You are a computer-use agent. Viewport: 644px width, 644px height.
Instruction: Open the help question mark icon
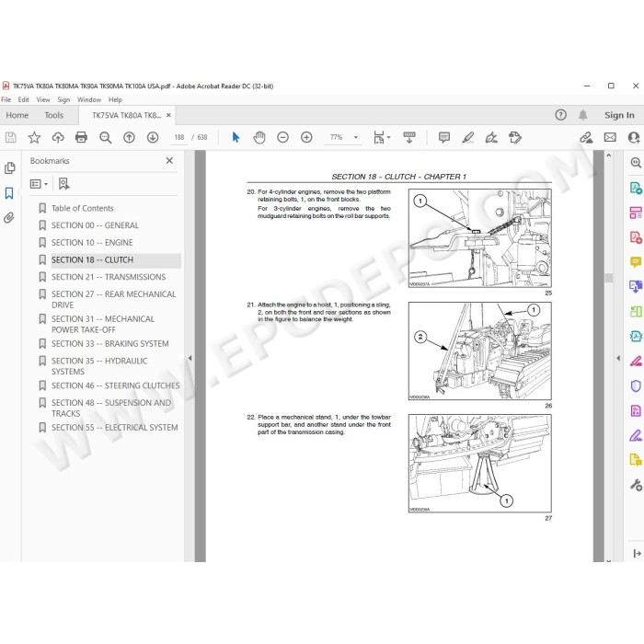(x=560, y=115)
